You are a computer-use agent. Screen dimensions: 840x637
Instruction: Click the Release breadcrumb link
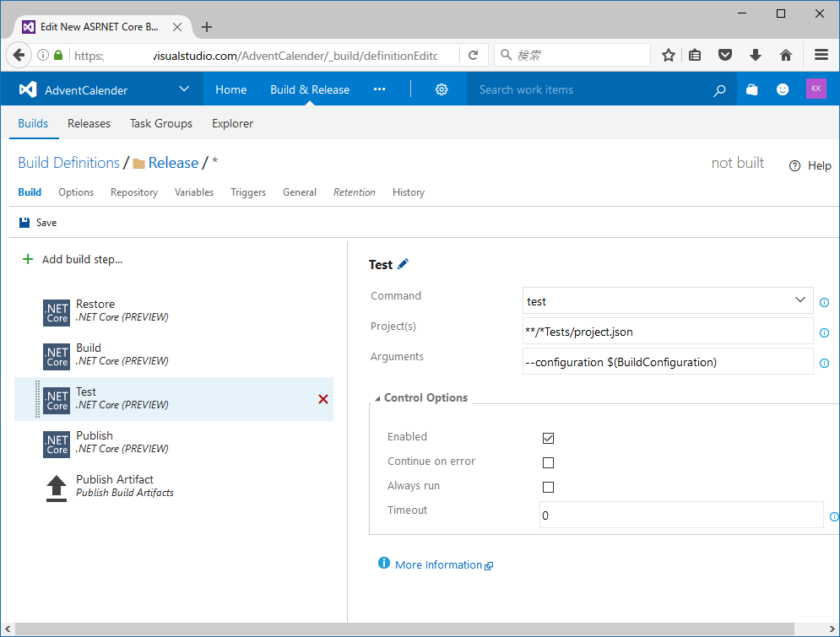173,163
